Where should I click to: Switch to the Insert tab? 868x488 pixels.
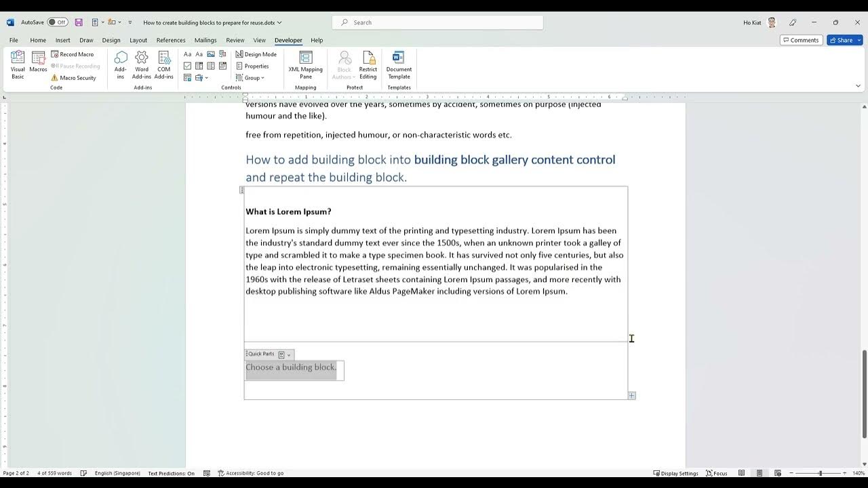[63, 40]
